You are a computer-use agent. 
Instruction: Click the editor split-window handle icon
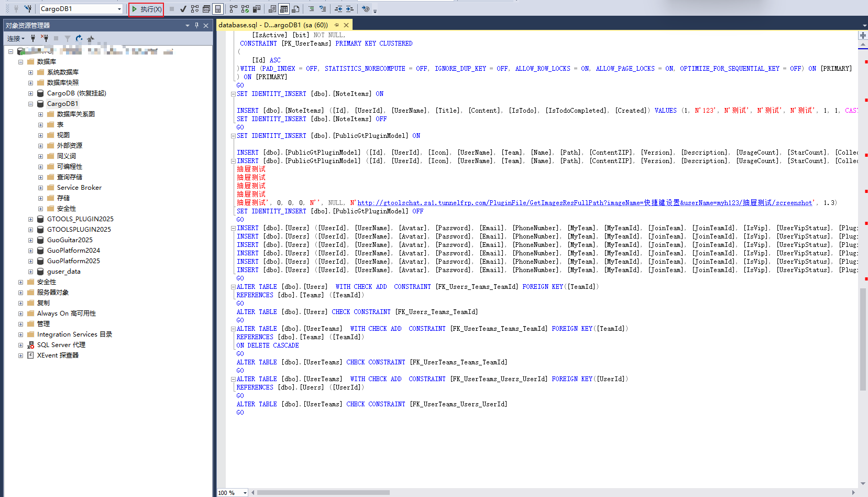[863, 36]
